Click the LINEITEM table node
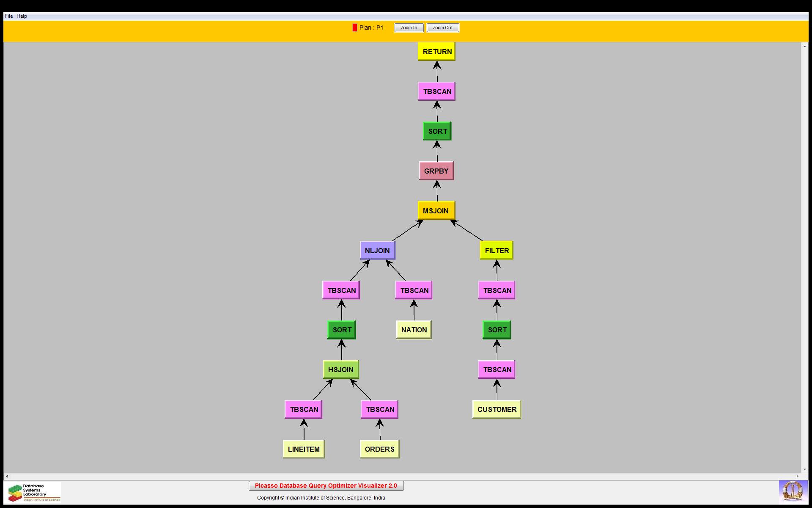This screenshot has height=508, width=812. [304, 449]
